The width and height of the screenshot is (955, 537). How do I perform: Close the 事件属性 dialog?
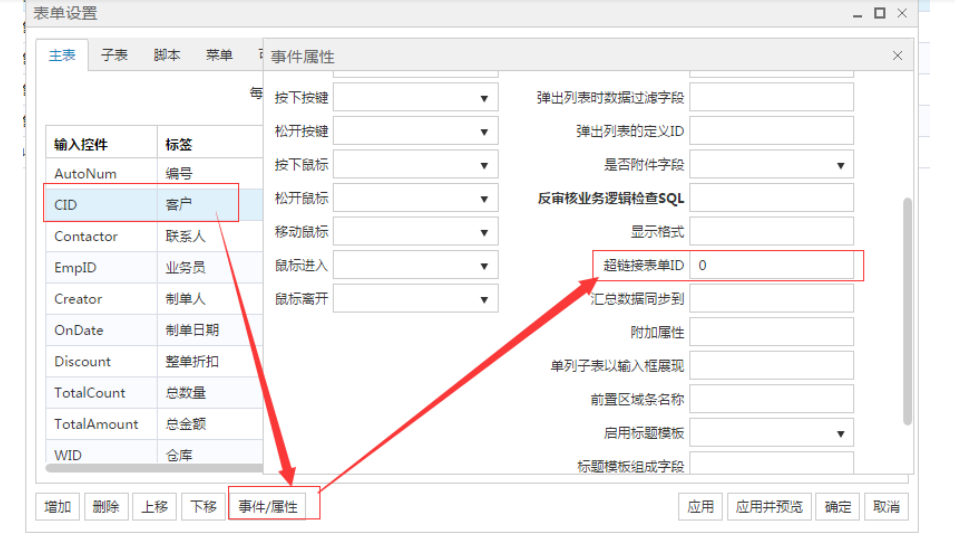tap(897, 56)
